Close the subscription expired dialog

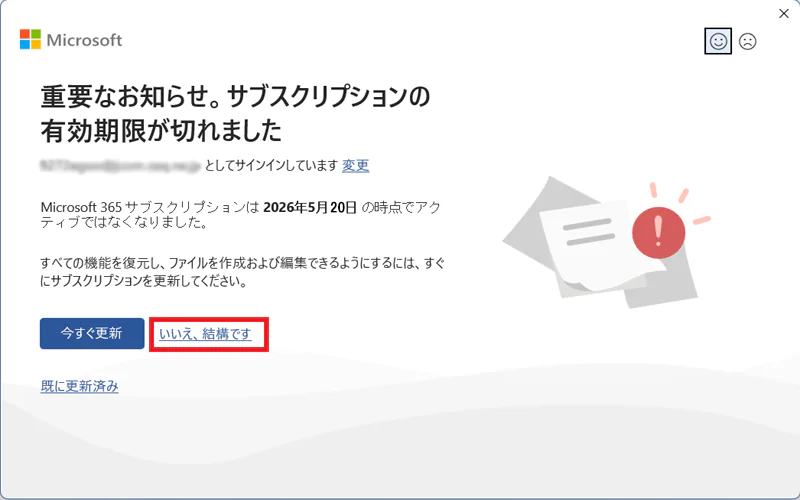784,14
